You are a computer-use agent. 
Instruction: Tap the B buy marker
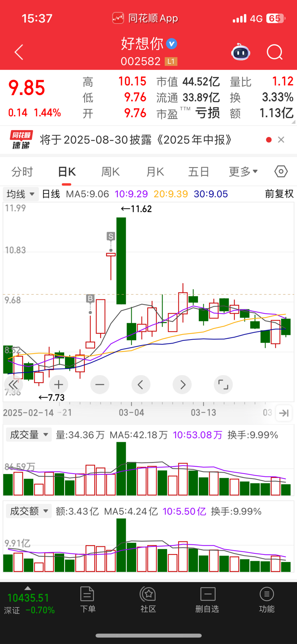[x=90, y=299]
